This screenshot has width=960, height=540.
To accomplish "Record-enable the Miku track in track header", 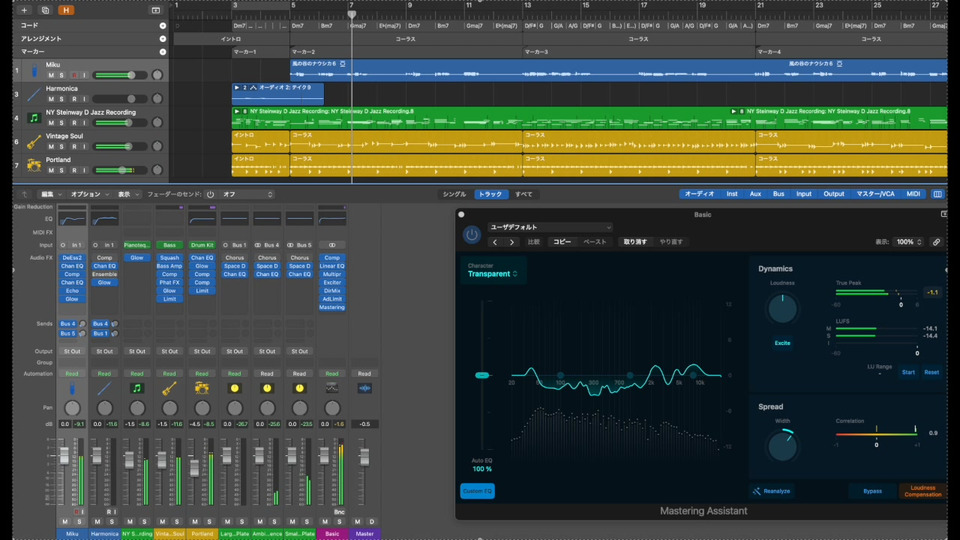I will [x=74, y=75].
